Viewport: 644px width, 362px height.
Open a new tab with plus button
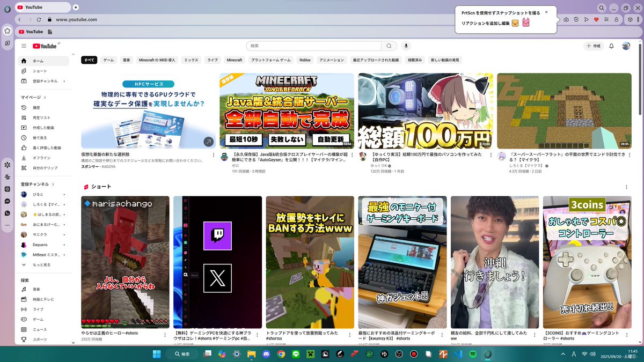76,8
